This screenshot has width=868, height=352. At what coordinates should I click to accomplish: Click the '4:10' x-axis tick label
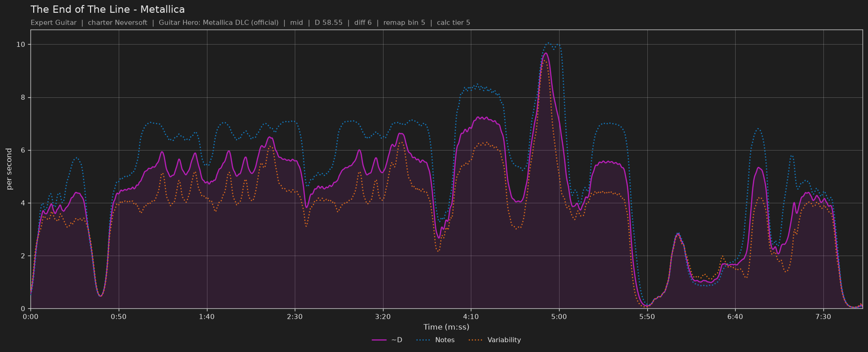[x=471, y=317]
